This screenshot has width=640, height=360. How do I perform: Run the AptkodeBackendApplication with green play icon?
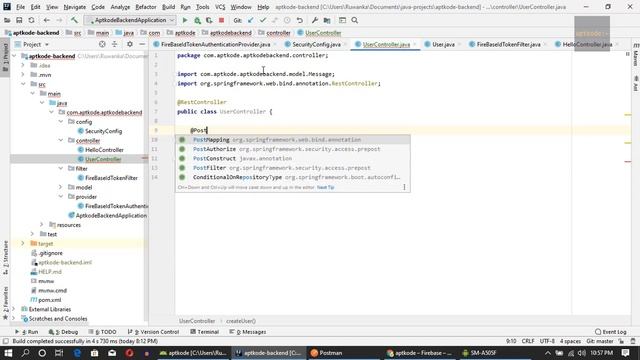(185, 20)
